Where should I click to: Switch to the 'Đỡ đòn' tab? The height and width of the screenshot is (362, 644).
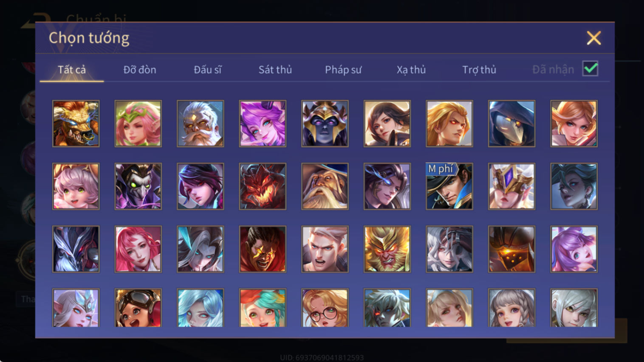[140, 70]
